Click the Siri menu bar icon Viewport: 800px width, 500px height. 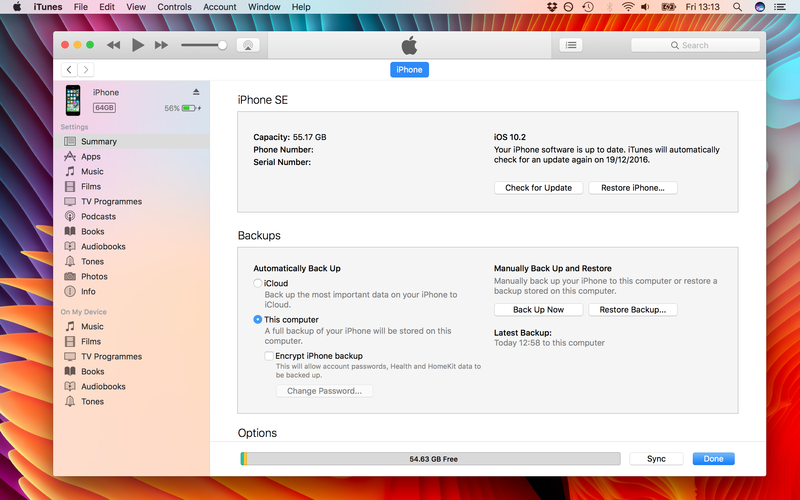pos(760,7)
